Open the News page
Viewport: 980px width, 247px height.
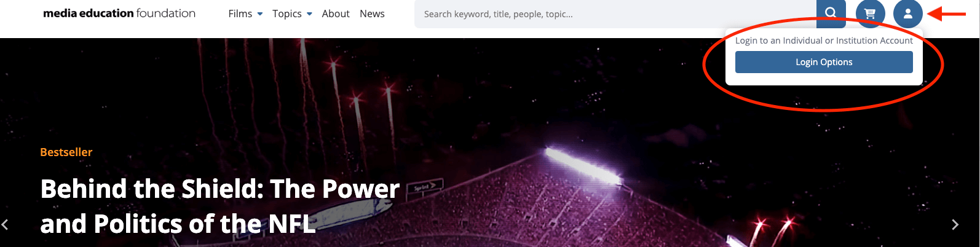pos(372,14)
